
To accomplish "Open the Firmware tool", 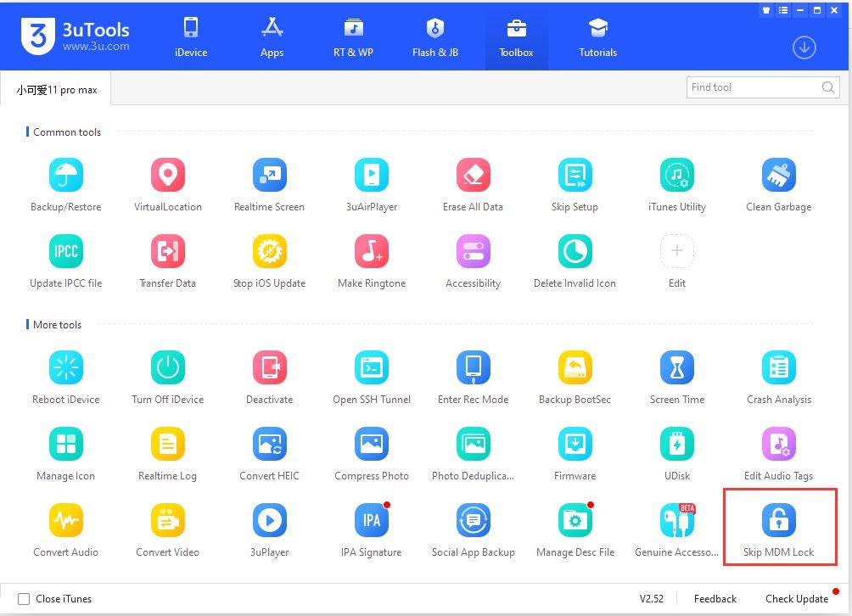I will tap(575, 454).
